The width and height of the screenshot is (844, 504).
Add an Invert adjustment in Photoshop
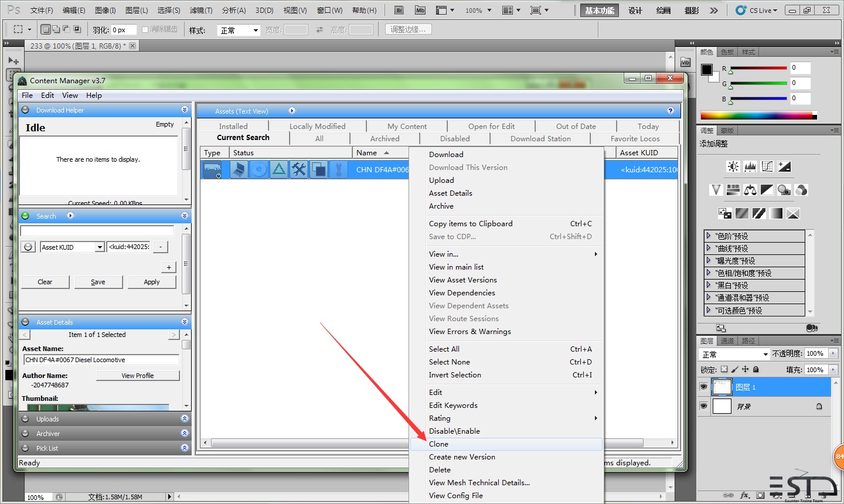click(725, 213)
